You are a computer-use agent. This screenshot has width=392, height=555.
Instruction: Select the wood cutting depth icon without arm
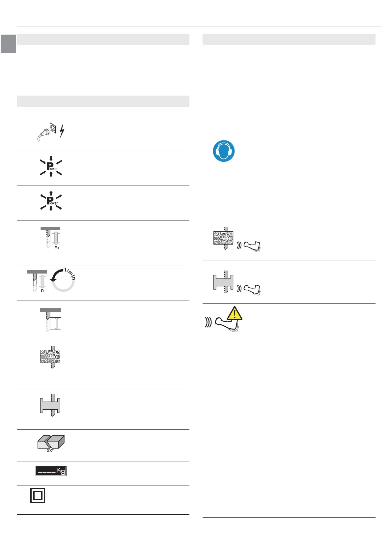pos(50,357)
